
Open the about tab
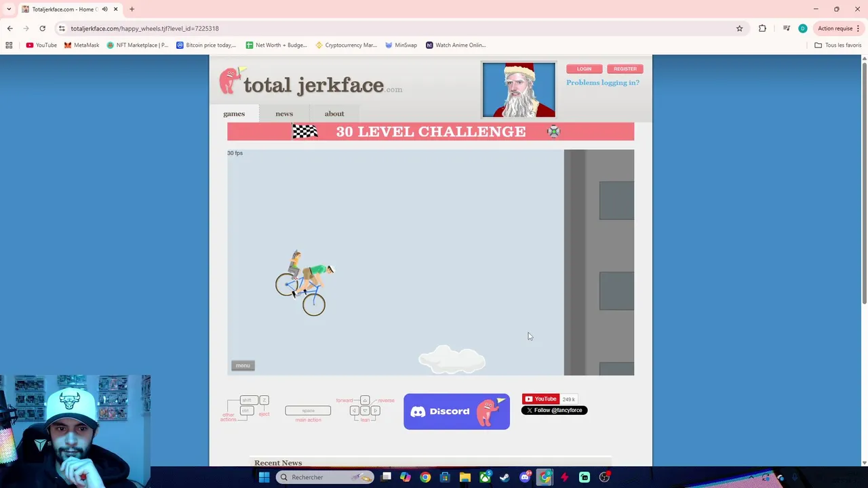(334, 114)
